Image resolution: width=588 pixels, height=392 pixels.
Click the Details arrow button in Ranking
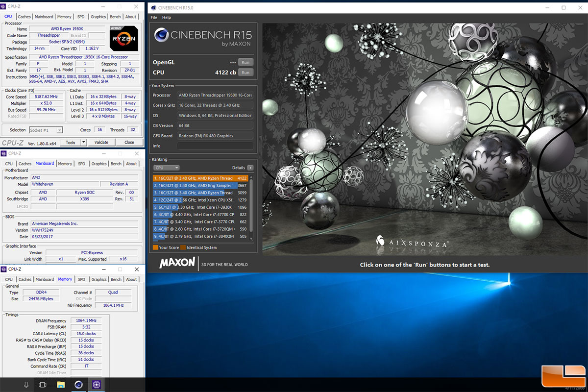(x=250, y=168)
